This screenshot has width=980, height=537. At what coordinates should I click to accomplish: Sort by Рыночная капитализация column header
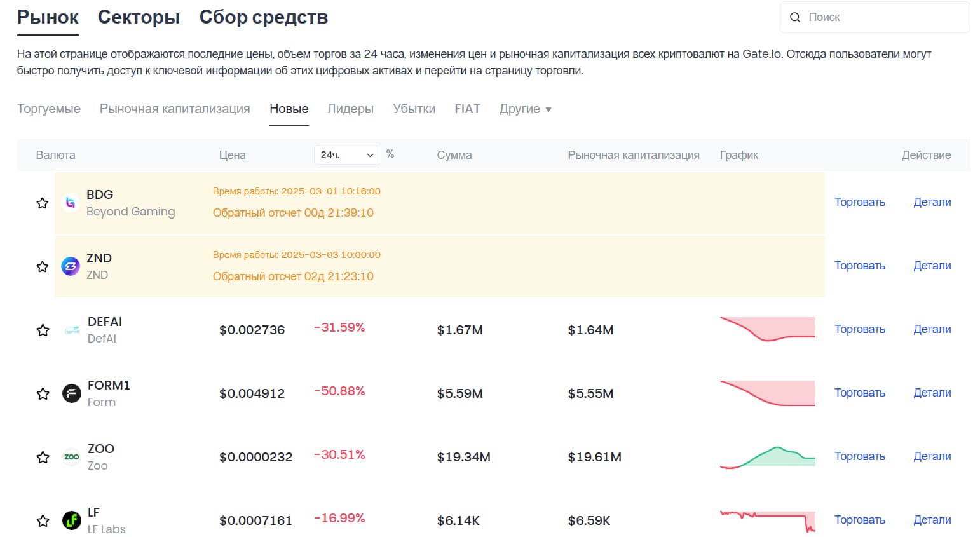[x=634, y=155]
